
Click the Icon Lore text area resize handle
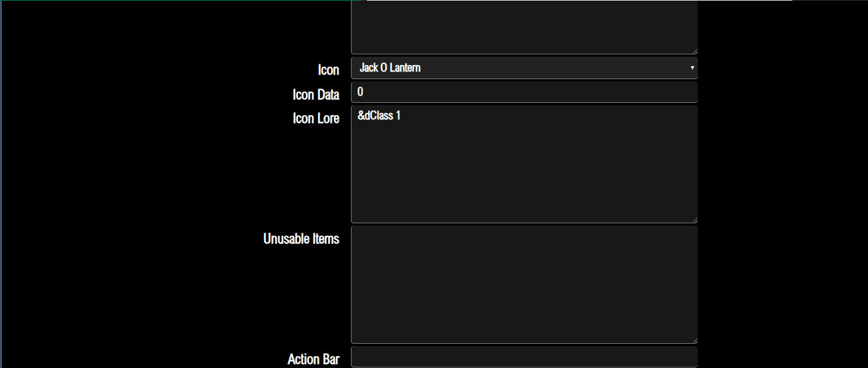(x=694, y=220)
